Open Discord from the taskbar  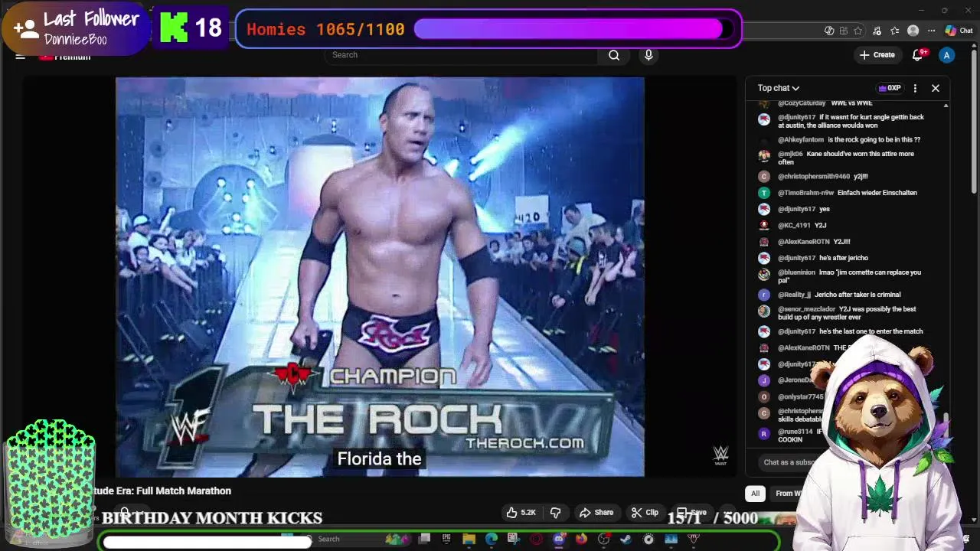559,539
